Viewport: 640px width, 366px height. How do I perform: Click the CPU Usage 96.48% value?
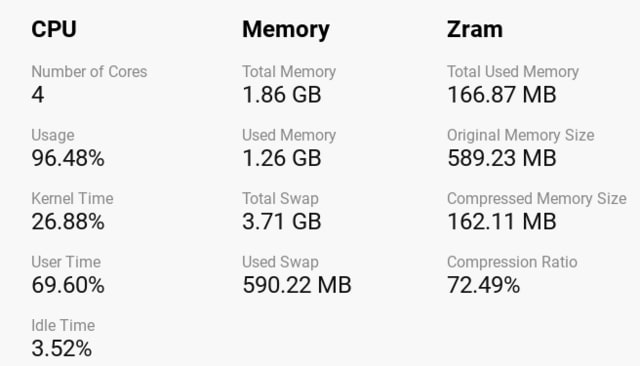tap(68, 158)
